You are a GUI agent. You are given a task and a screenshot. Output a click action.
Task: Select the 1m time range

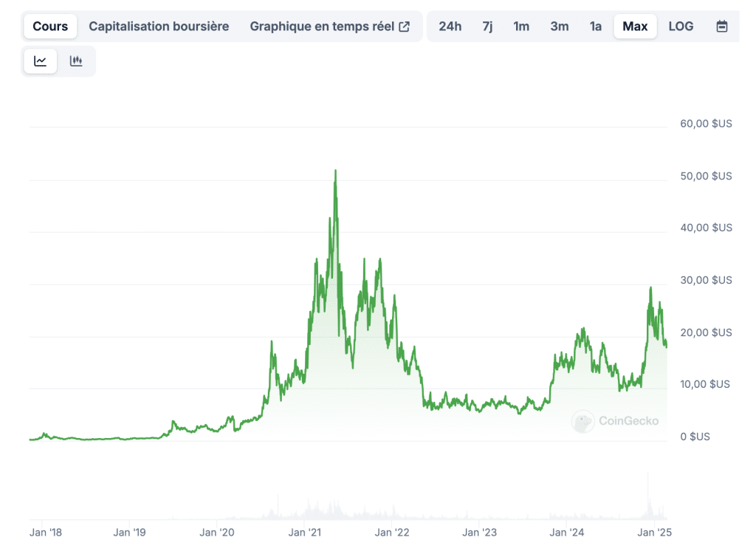(520, 27)
